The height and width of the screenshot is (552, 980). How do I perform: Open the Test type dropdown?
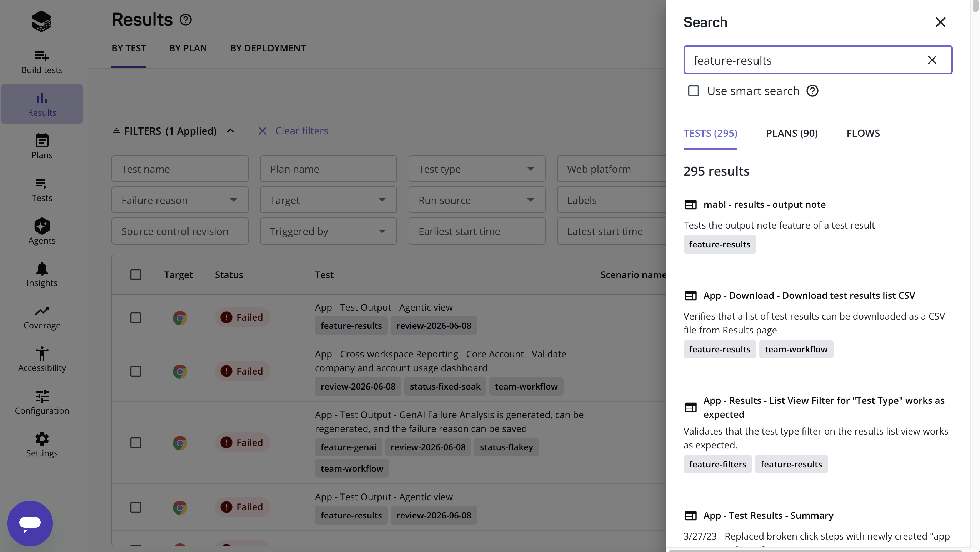(477, 169)
